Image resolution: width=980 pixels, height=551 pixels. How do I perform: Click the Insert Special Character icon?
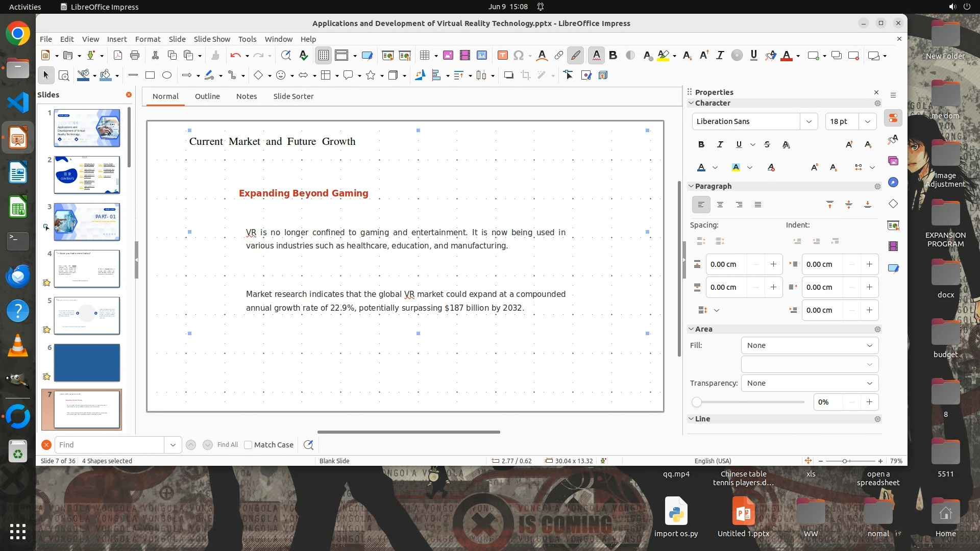click(519, 55)
